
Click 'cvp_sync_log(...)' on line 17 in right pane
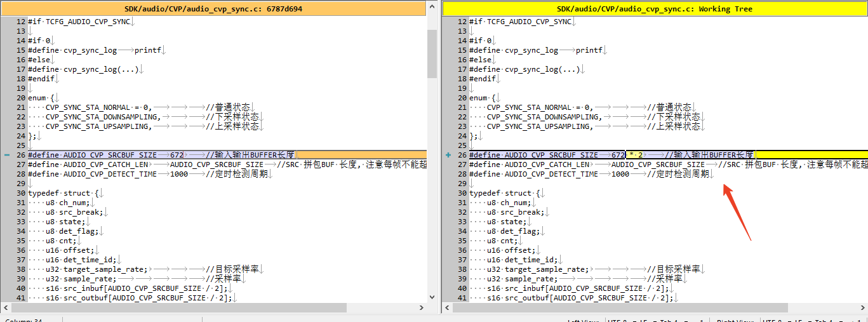click(542, 69)
